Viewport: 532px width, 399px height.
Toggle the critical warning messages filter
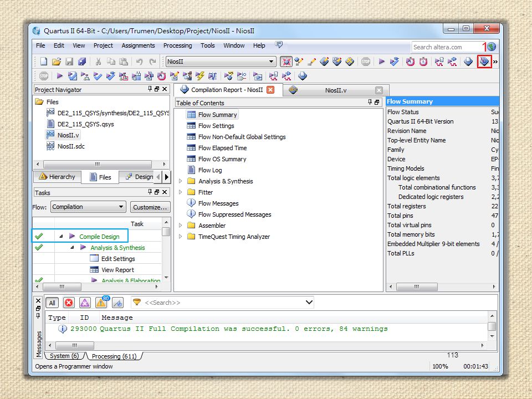[x=85, y=303]
